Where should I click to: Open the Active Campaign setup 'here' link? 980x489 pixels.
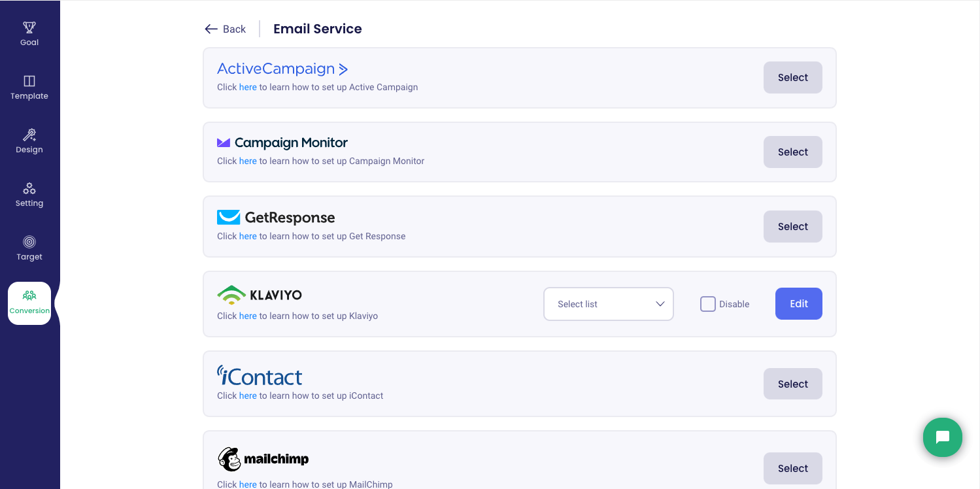point(248,87)
